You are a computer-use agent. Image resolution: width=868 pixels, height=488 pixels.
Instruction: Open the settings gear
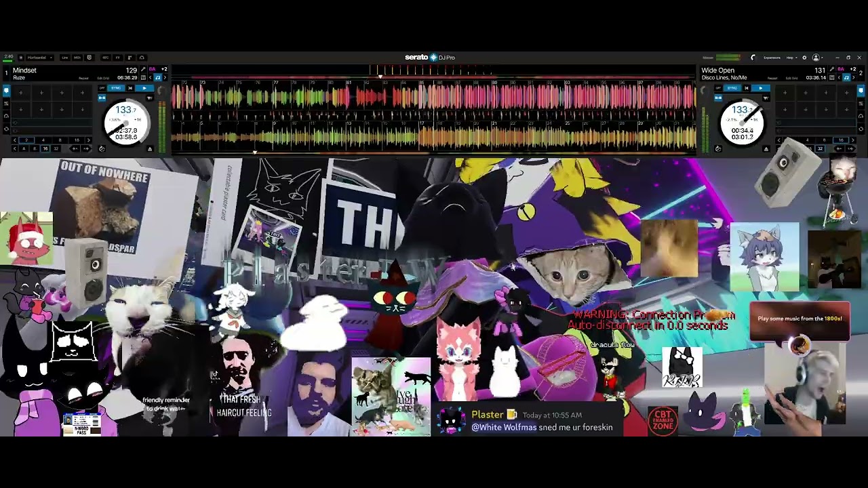click(x=804, y=58)
